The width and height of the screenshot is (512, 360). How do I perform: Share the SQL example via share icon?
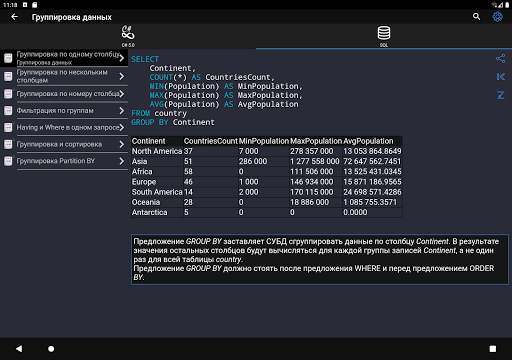pos(500,59)
